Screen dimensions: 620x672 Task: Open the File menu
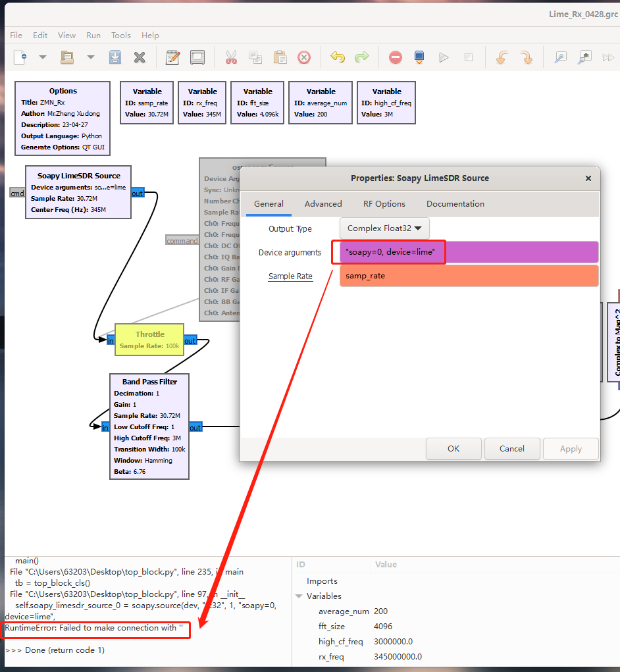[16, 35]
